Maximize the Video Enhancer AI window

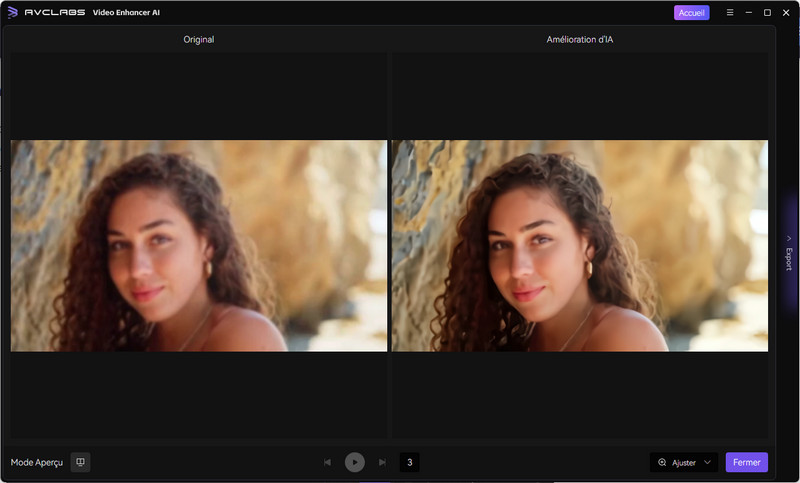767,13
